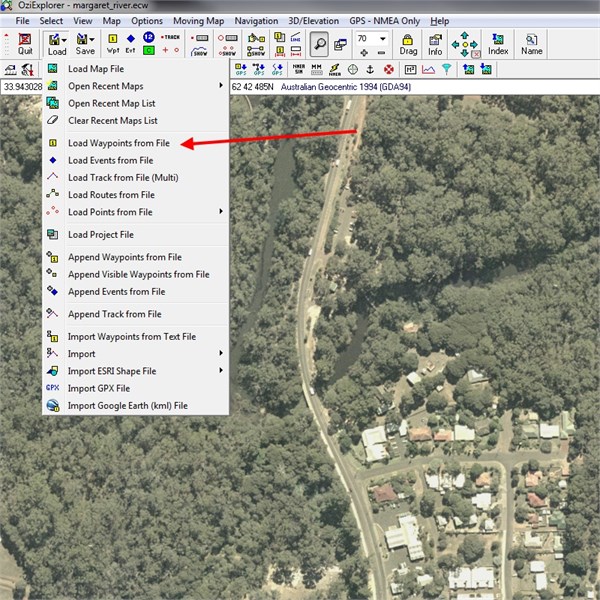Open the GPS - NMEA Only menu
The width and height of the screenshot is (600, 600).
point(384,21)
